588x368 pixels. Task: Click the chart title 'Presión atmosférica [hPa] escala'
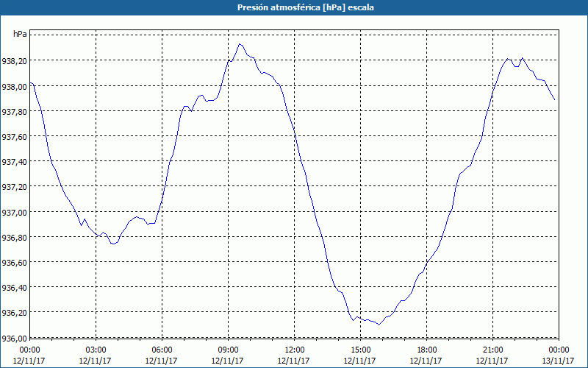click(306, 7)
